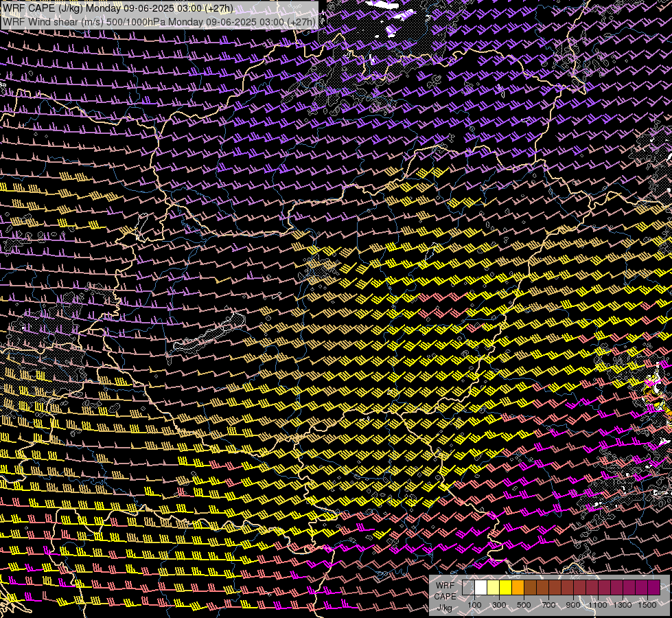Select the orange legend swatch
672x618 pixels.
518,588
